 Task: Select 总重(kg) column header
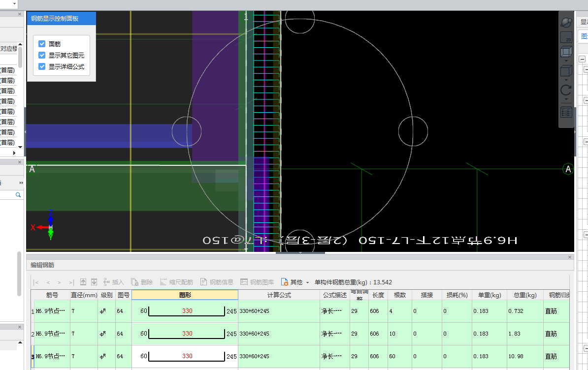[x=525, y=295]
